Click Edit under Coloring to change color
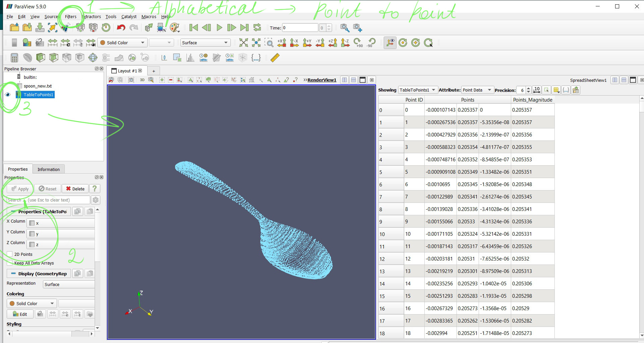This screenshot has width=644, height=343. pos(20,314)
